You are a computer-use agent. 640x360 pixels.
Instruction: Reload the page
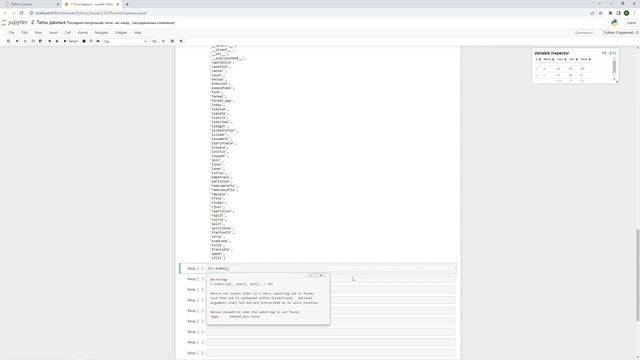(22, 13)
